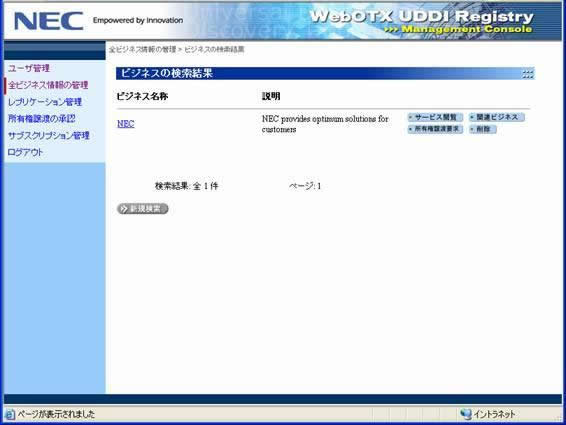Click the NEC logo in the header
This screenshot has height=425, width=566.
[x=48, y=21]
